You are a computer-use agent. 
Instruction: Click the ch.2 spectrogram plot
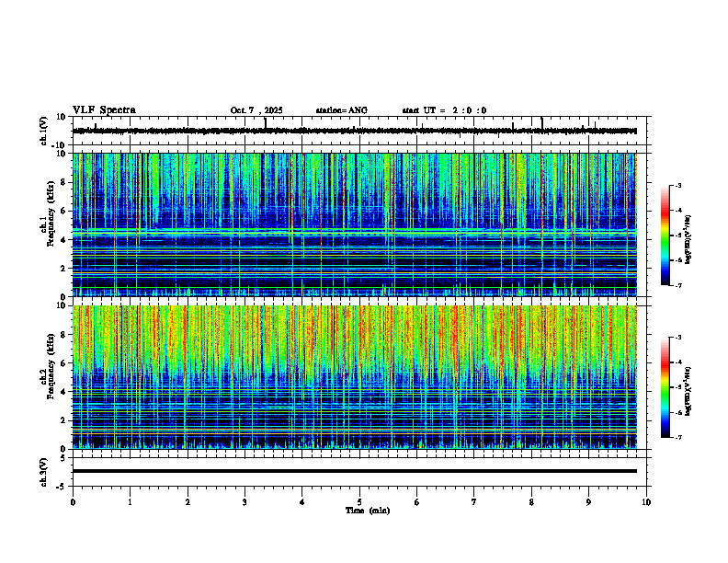click(355, 377)
